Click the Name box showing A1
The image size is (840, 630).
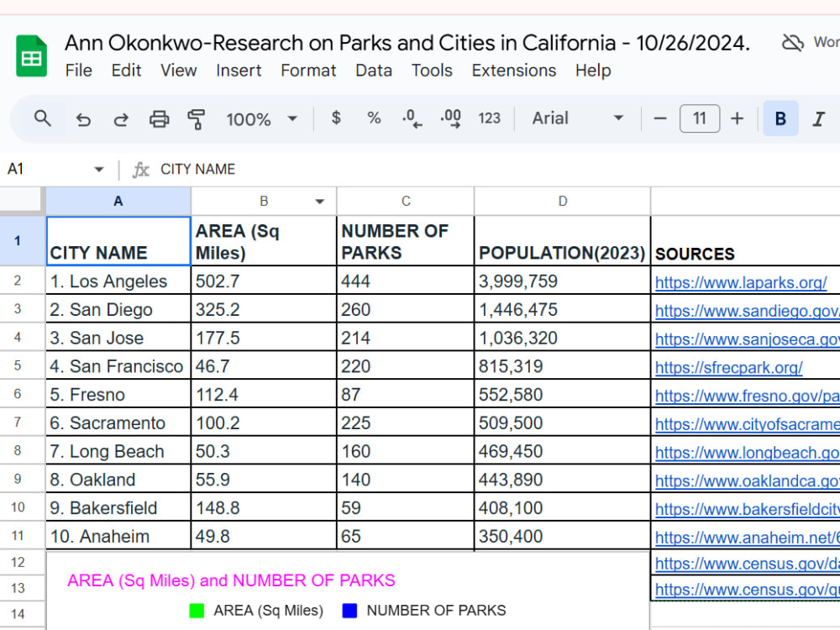(45, 170)
